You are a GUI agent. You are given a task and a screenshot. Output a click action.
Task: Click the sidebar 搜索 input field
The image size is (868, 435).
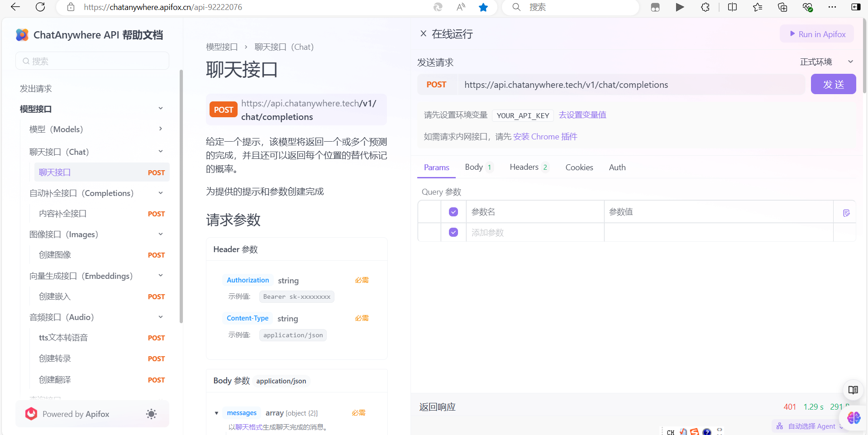92,61
